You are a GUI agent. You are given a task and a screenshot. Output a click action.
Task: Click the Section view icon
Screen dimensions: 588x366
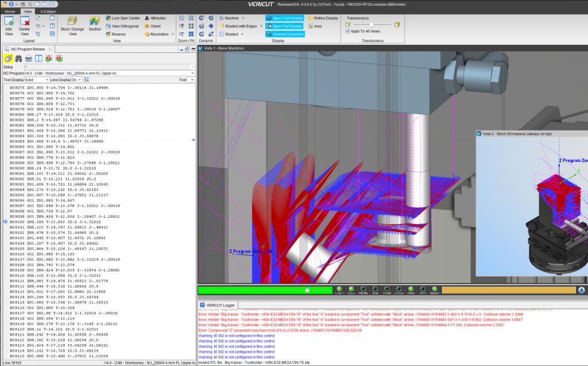(x=95, y=21)
